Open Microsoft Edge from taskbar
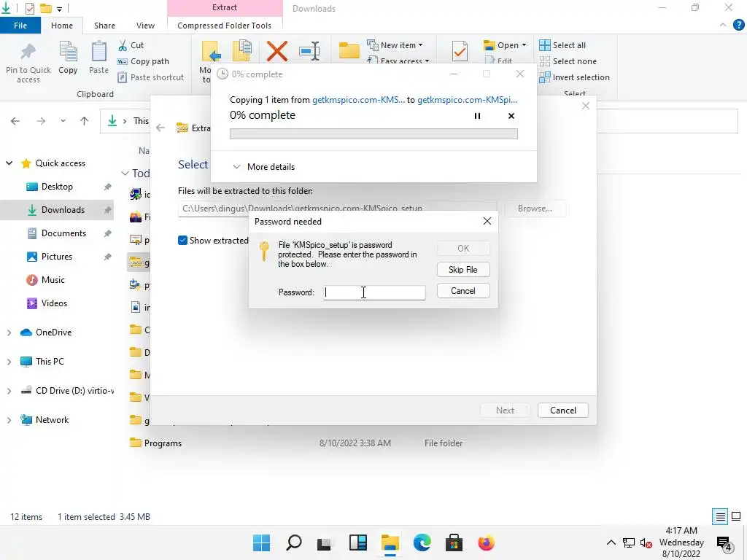The width and height of the screenshot is (747, 560). tap(422, 542)
